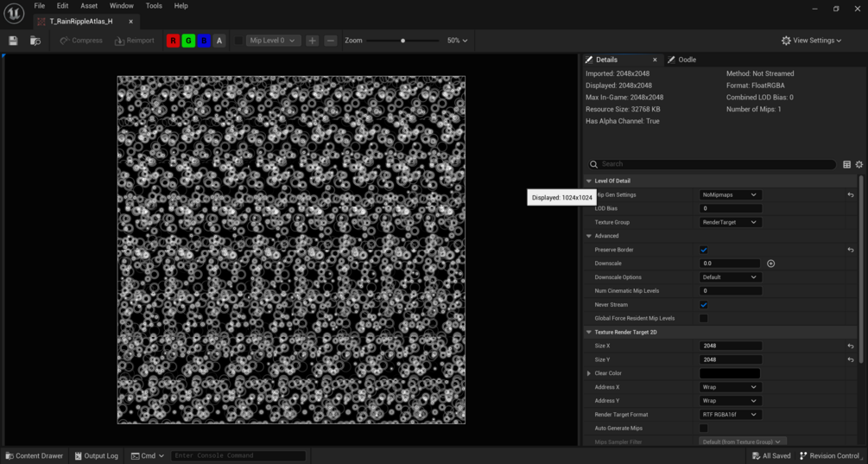
Task: Click the Size Y value field
Action: [730, 359]
